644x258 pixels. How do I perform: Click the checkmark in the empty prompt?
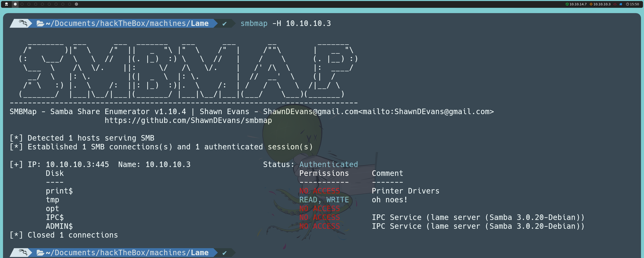(224, 253)
